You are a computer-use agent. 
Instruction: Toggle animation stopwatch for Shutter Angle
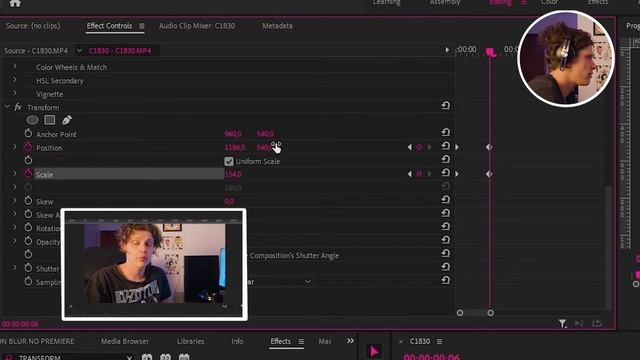[x=28, y=268]
